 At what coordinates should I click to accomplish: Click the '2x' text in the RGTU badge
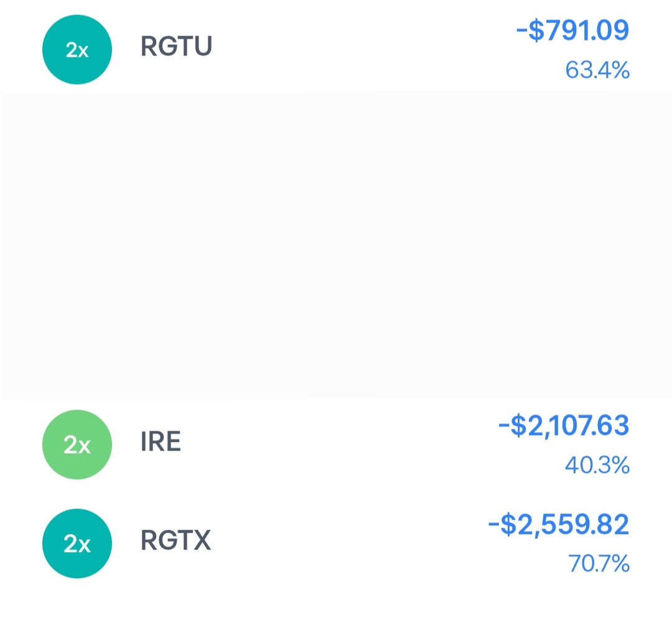(77, 50)
